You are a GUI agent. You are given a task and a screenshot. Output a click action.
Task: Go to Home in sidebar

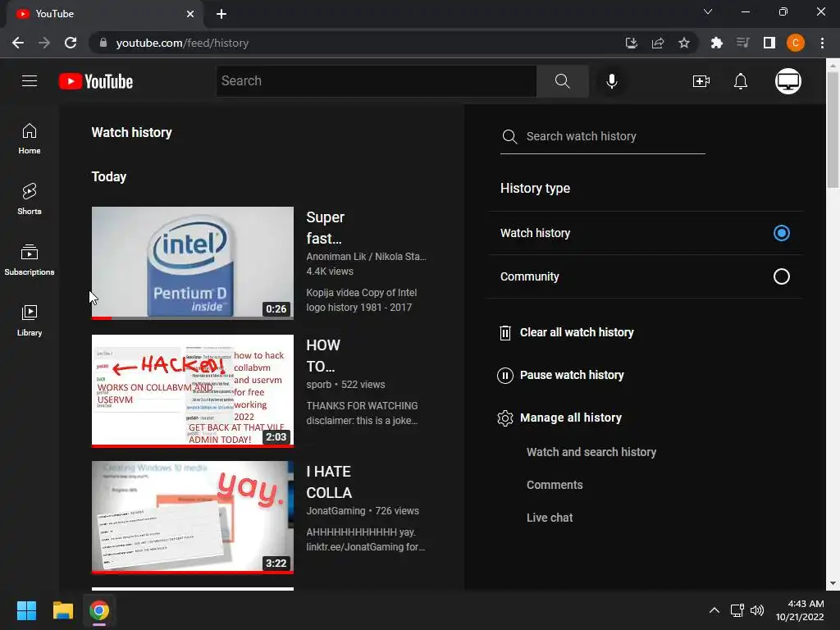[30, 139]
